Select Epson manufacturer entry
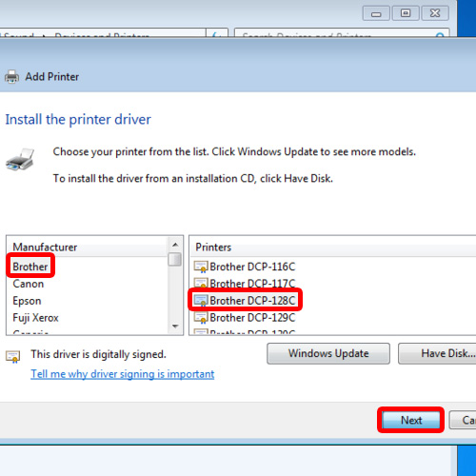The height and width of the screenshot is (476, 476). click(x=27, y=301)
